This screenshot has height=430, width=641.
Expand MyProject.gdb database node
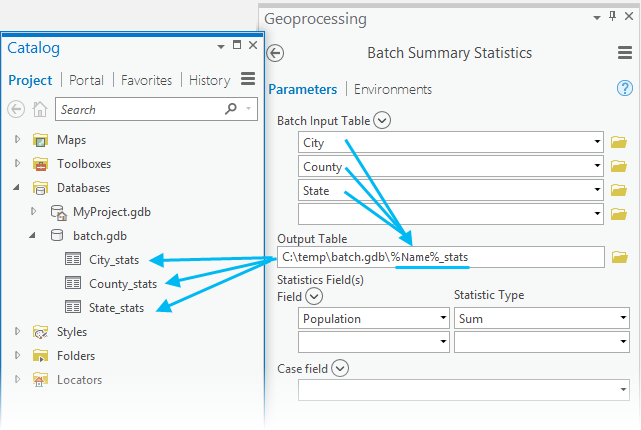34,212
